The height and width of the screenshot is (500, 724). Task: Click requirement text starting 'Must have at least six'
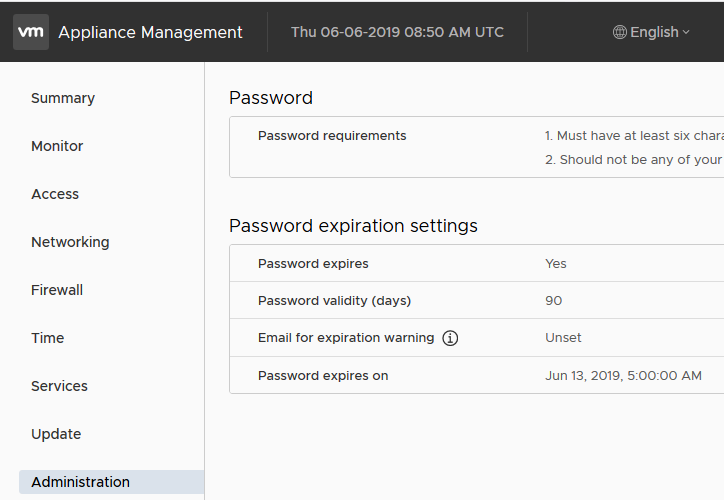coord(634,136)
